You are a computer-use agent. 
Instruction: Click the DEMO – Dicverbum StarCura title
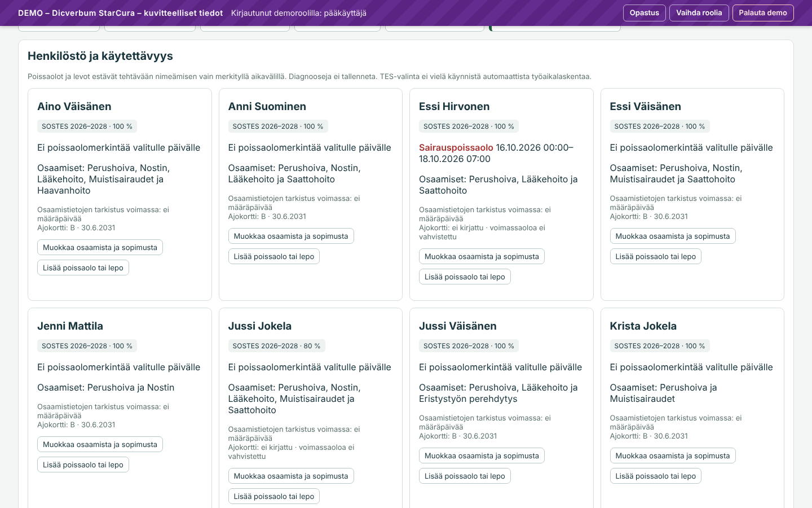click(121, 13)
